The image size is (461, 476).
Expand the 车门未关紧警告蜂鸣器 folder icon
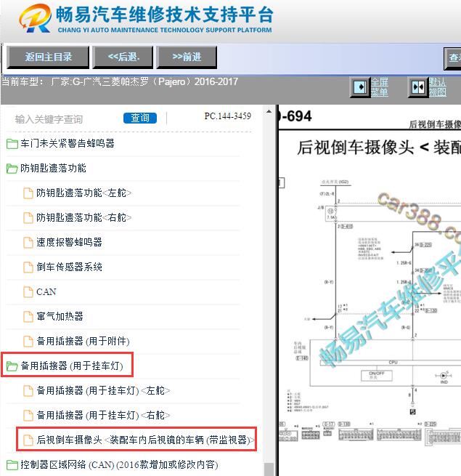12,144
